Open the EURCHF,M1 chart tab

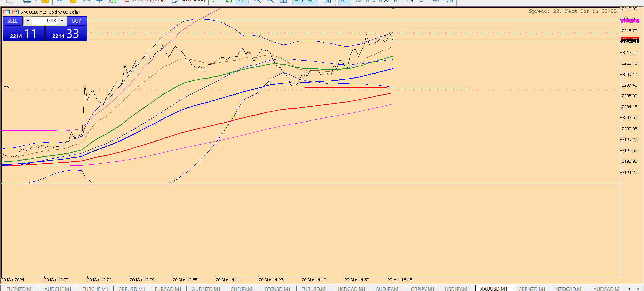pyautogui.click(x=95, y=289)
